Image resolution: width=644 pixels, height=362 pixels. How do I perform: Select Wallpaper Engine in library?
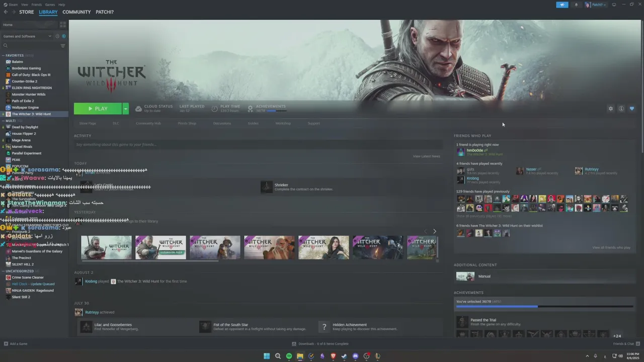point(25,108)
